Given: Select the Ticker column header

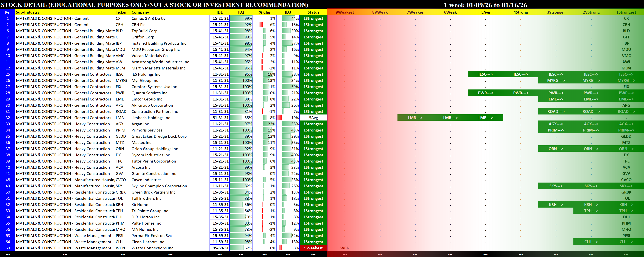Looking at the screenshot, I should (x=121, y=12).
